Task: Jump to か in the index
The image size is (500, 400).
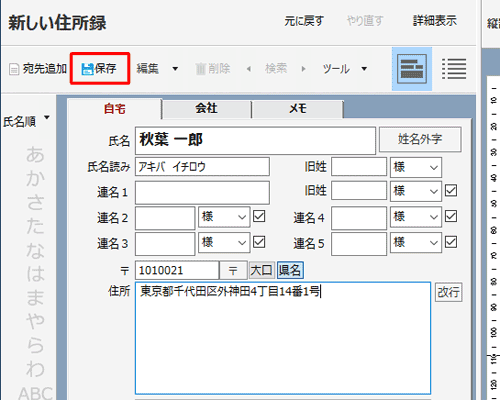Action: pyautogui.click(x=35, y=179)
